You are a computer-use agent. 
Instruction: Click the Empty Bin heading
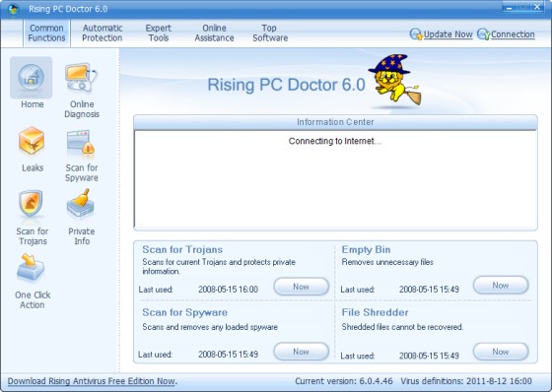coord(366,249)
